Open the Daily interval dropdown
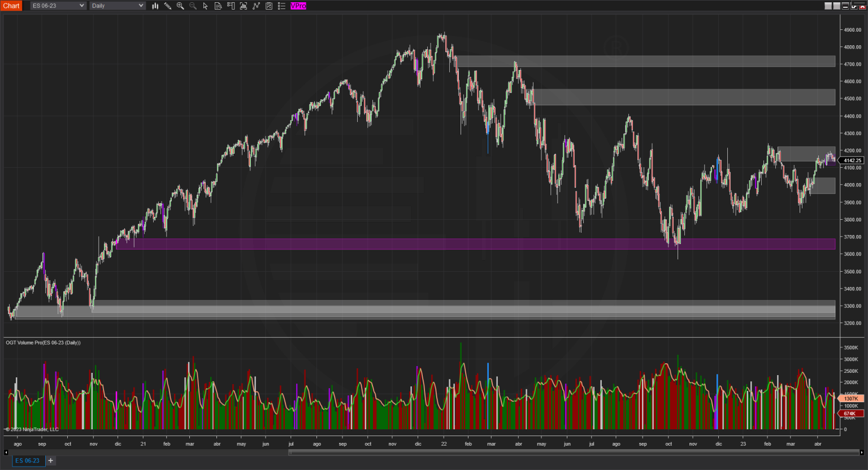 pyautogui.click(x=118, y=6)
